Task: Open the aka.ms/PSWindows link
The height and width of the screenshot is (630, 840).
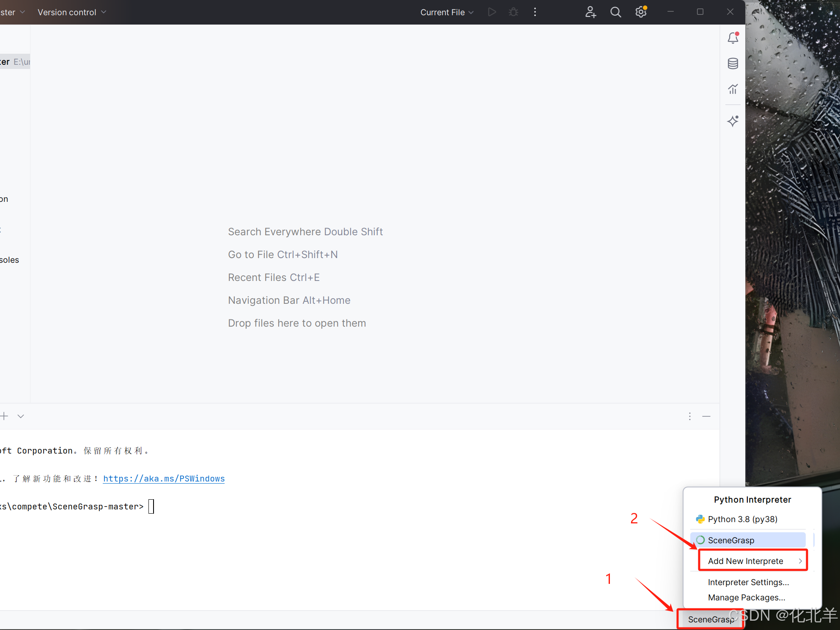Action: coord(164,479)
